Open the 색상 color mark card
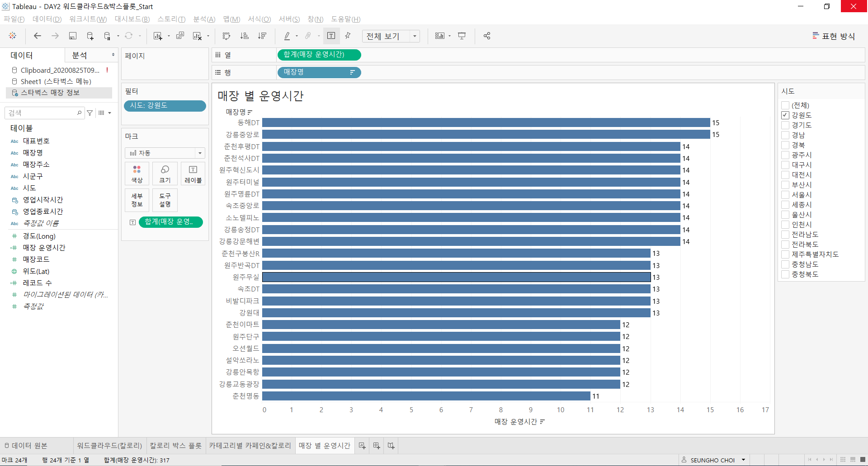The image size is (868, 466). (x=137, y=174)
